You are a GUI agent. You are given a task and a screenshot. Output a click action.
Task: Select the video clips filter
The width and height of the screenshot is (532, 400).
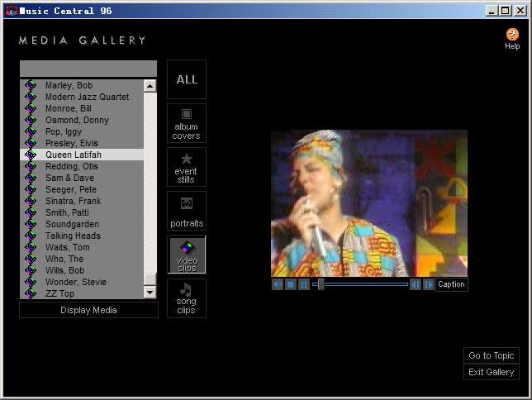(x=187, y=255)
